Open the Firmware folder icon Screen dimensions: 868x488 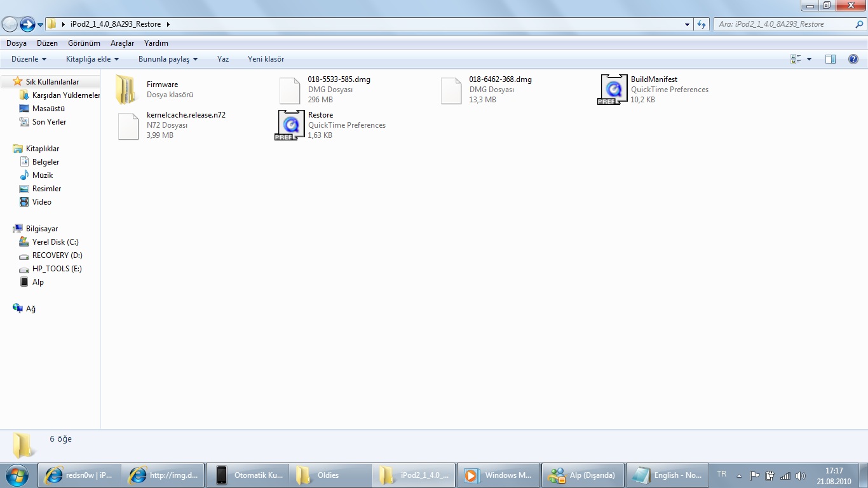click(126, 90)
